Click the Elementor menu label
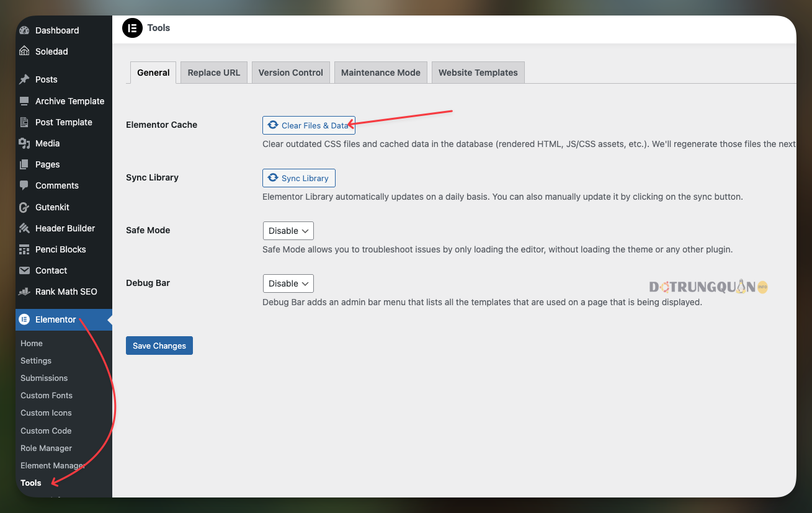Viewport: 812px width, 513px height. pyautogui.click(x=56, y=319)
